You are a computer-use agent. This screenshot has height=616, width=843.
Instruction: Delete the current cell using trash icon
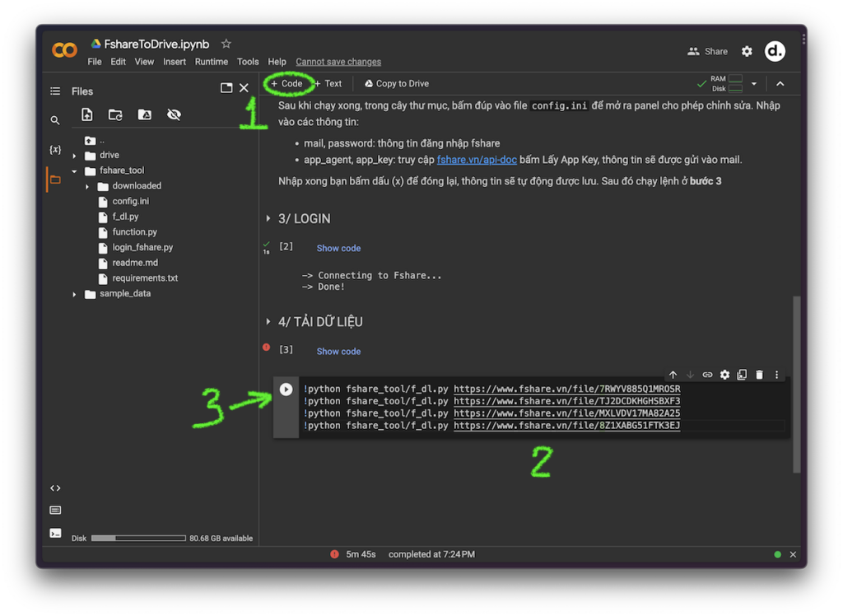(x=759, y=375)
